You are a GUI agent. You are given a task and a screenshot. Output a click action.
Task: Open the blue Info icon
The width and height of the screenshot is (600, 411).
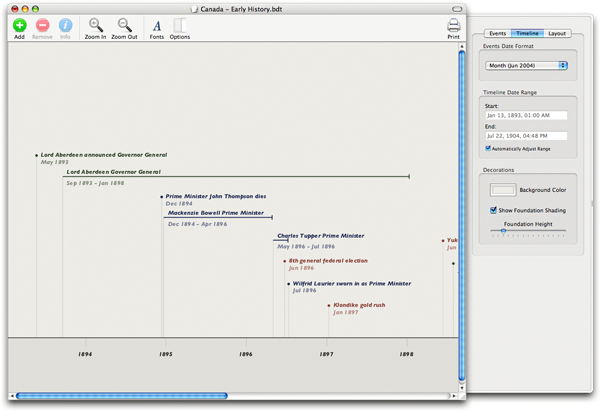65,25
